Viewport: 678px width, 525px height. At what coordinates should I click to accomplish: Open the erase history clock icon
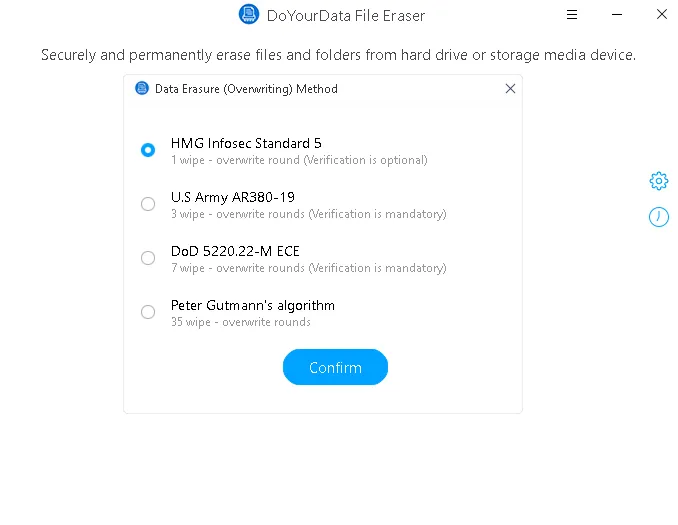click(x=658, y=216)
